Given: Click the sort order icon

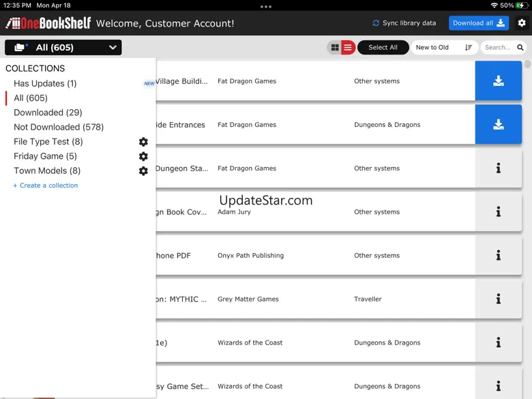Looking at the screenshot, I should click(x=469, y=48).
